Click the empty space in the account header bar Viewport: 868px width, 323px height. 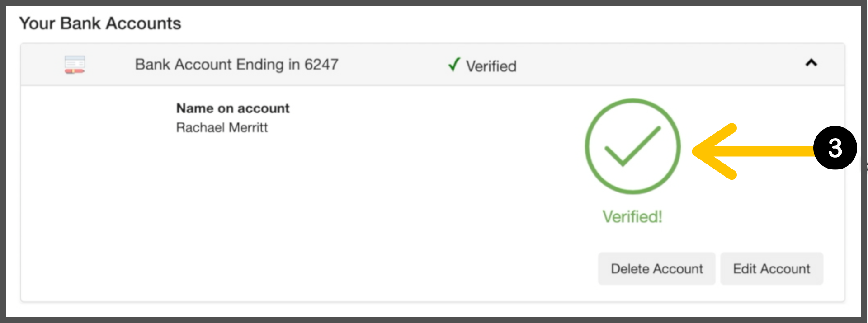click(656, 65)
